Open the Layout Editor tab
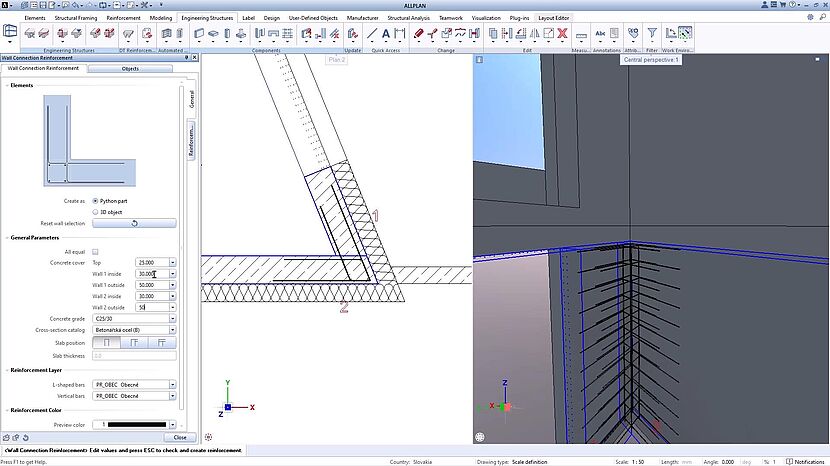 pyautogui.click(x=554, y=18)
